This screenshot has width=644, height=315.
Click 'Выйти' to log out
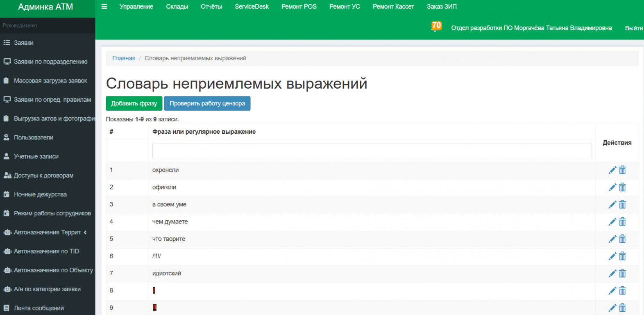(x=633, y=28)
